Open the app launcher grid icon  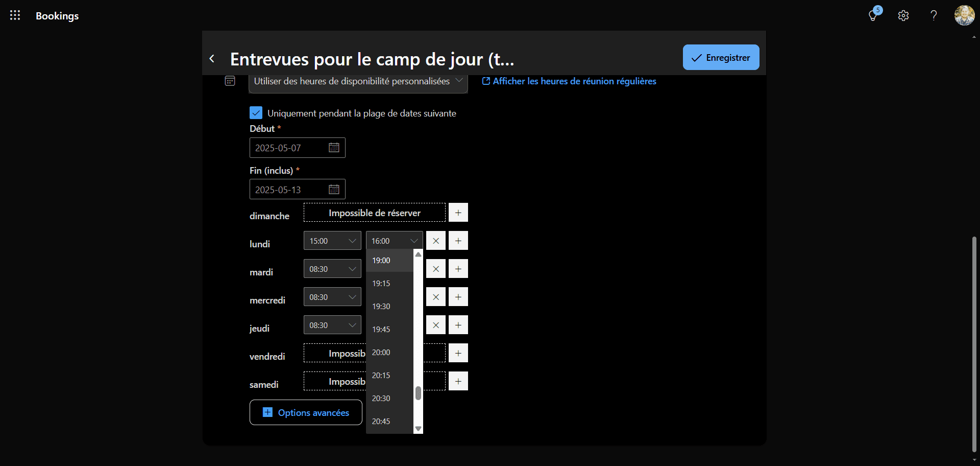click(15, 15)
